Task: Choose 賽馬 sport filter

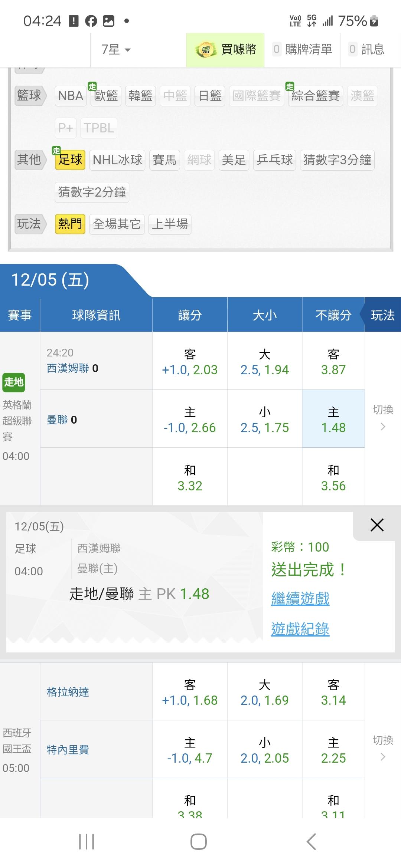Action: coord(164,160)
